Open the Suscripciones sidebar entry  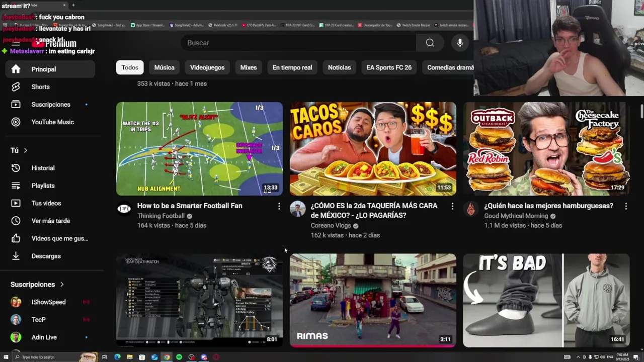pos(50,104)
